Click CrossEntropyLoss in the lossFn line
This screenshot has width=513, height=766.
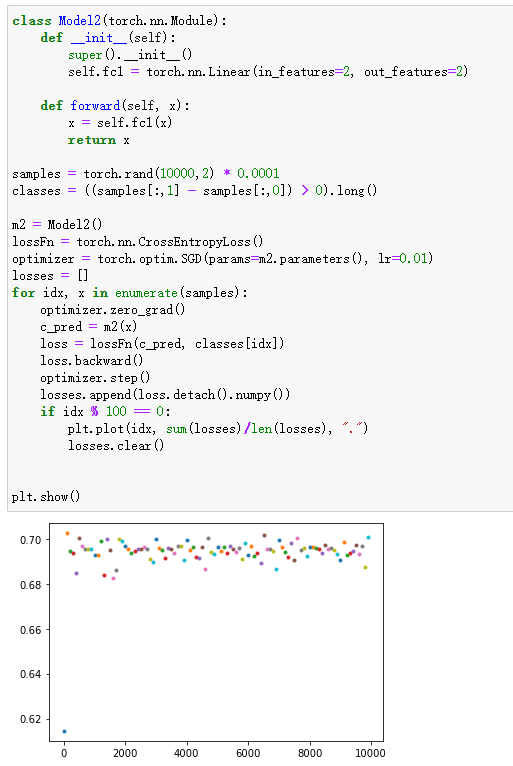(x=194, y=242)
